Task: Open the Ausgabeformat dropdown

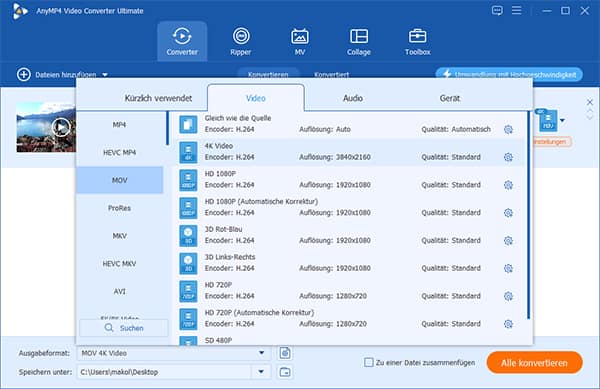Action: click(x=262, y=353)
